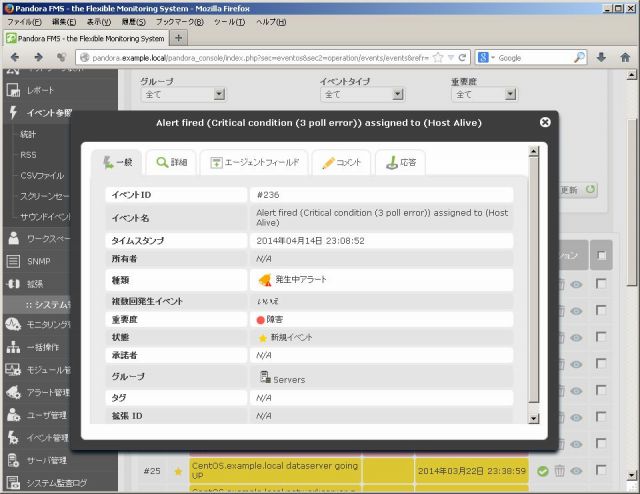Click the 更新 button behind dialog
This screenshot has width=640, height=494.
pos(578,190)
